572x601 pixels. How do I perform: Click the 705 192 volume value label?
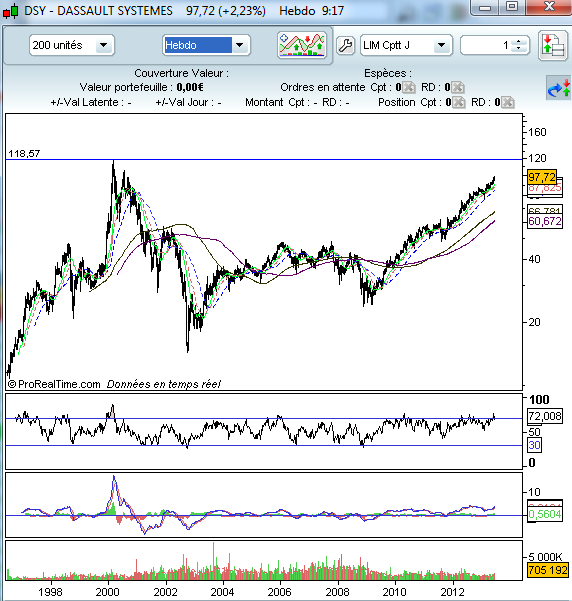(547, 570)
